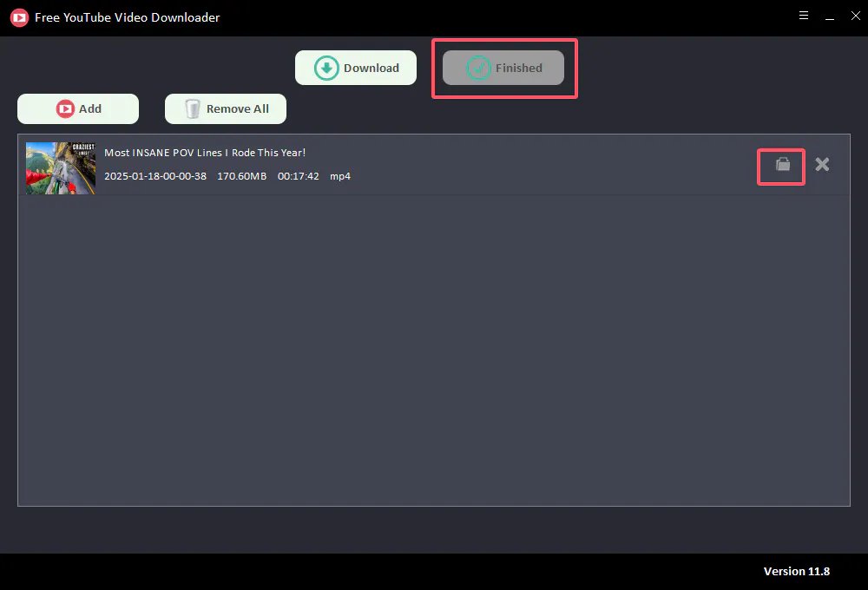Click the Version 11.8 label
The image size is (868, 590).
(x=797, y=571)
